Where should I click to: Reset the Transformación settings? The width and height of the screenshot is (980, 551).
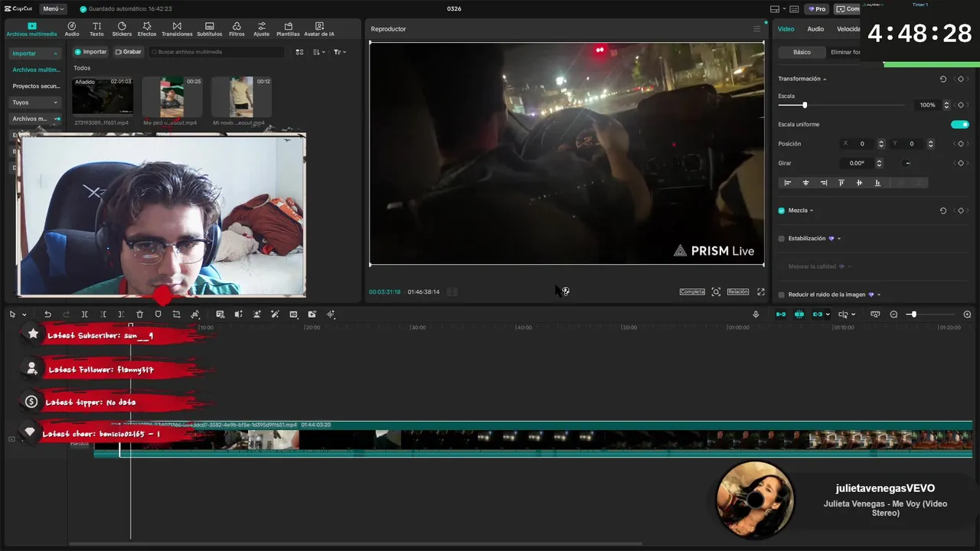(x=942, y=79)
